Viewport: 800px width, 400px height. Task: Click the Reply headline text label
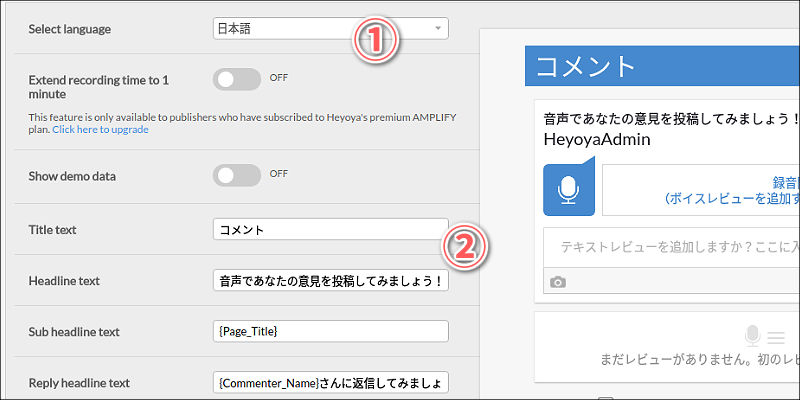[79, 383]
